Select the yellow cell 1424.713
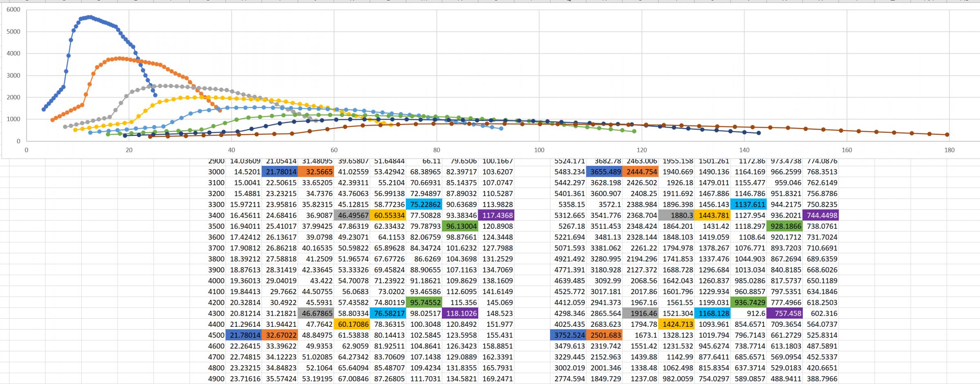 (x=676, y=324)
